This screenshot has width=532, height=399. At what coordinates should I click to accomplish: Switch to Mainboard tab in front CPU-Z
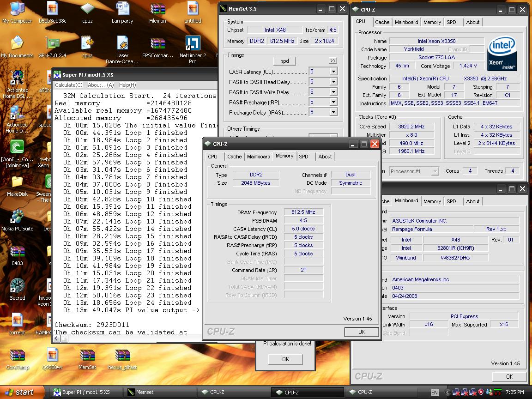tap(259, 157)
